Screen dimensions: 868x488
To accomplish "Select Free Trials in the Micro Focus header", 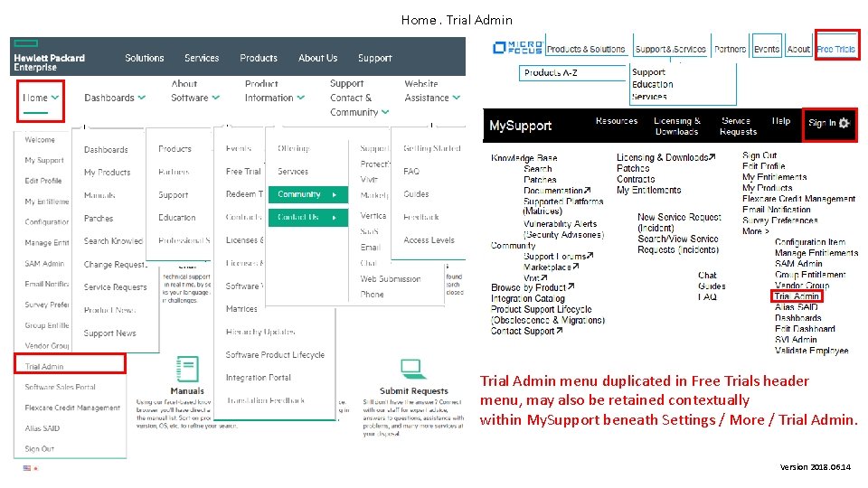I will [835, 49].
